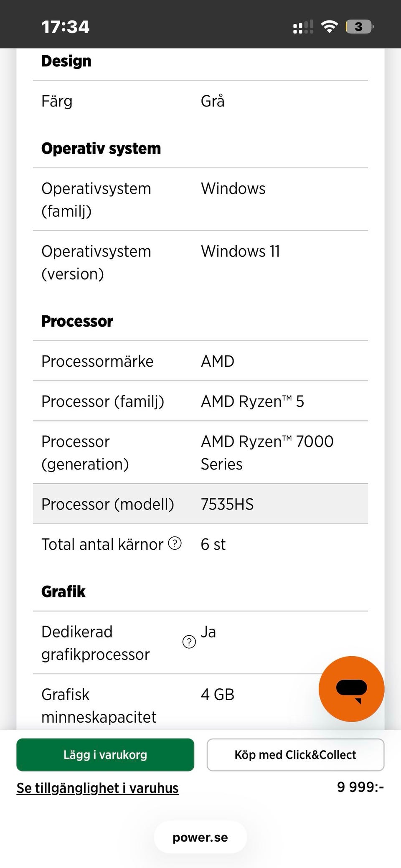Tap the Processor section heading
The width and height of the screenshot is (401, 868).
77,321
